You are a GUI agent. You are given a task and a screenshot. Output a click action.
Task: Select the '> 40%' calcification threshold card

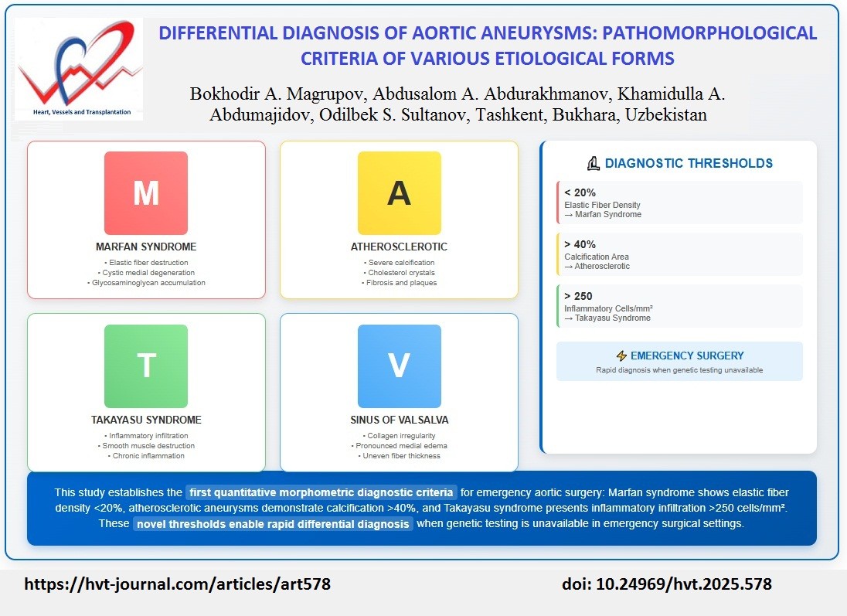[679, 254]
